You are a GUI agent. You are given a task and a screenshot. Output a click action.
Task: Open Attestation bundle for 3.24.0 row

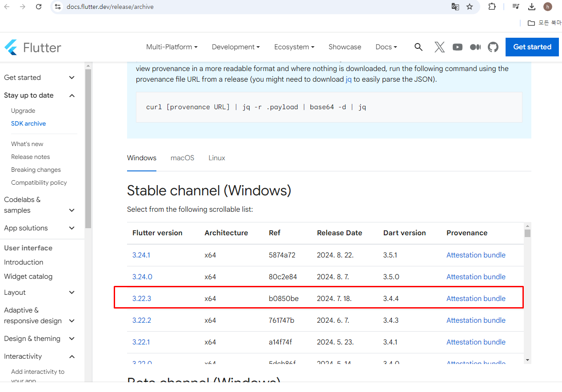pos(476,277)
